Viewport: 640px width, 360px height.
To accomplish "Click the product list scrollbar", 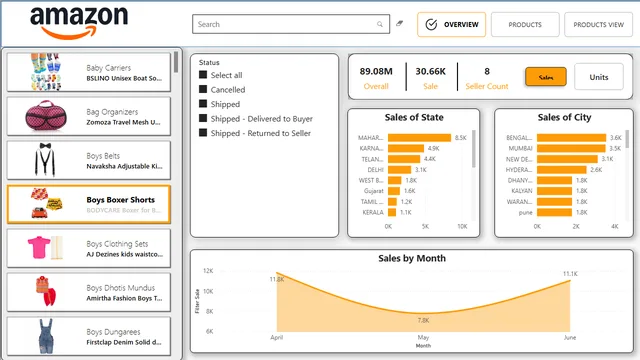I will (x=176, y=62).
